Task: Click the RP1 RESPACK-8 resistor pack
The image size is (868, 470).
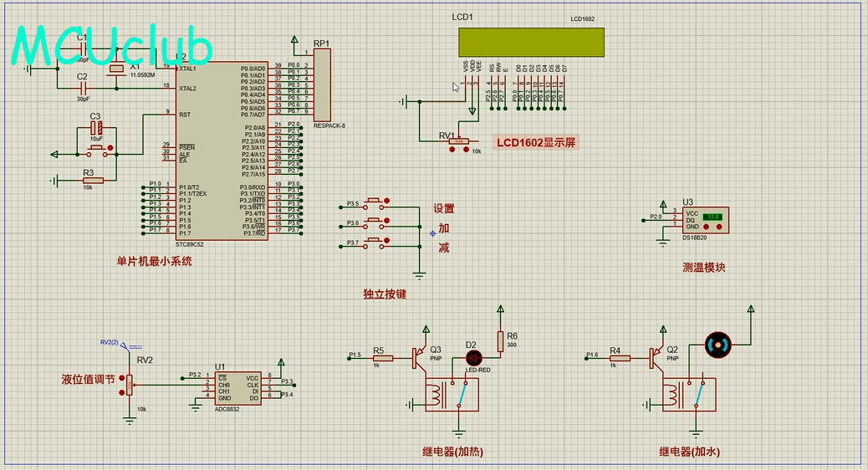Action: pyautogui.click(x=322, y=84)
